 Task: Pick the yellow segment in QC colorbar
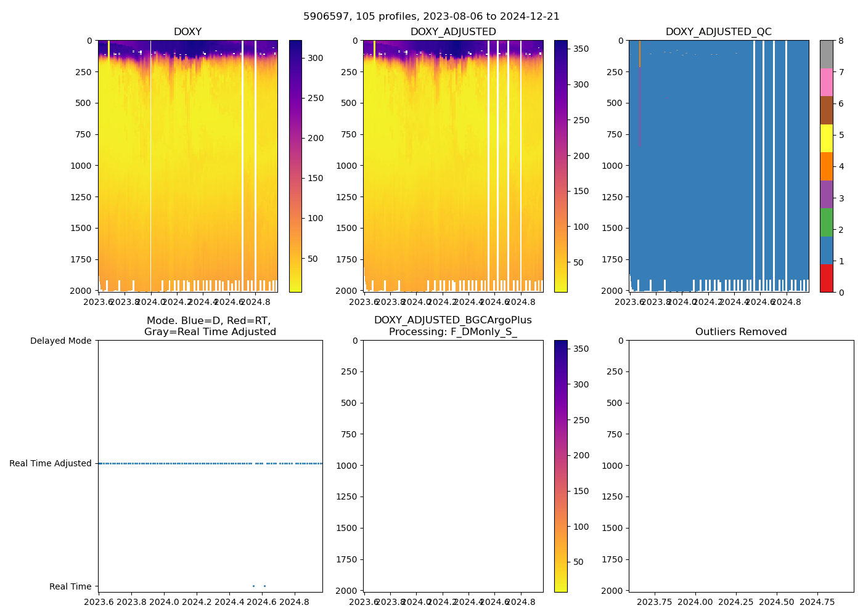click(826, 138)
